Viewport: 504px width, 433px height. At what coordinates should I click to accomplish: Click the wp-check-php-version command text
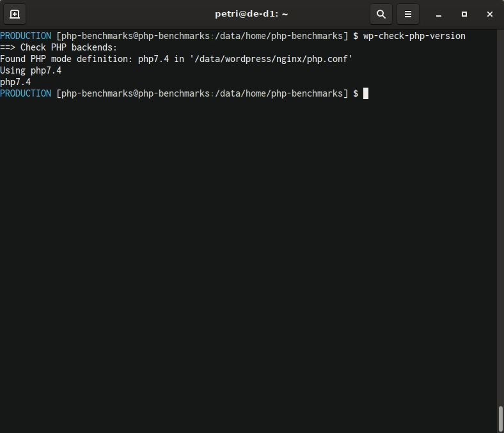pyautogui.click(x=414, y=36)
